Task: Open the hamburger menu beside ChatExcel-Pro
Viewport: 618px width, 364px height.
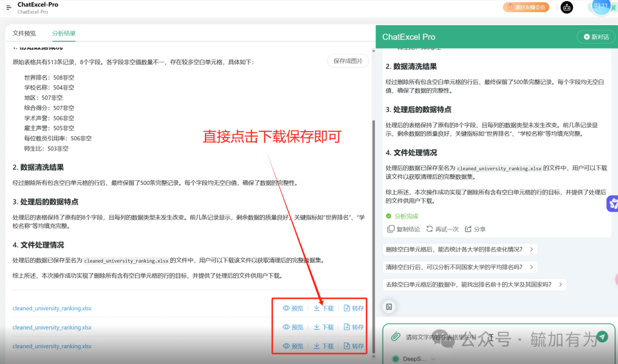Action: pos(9,7)
